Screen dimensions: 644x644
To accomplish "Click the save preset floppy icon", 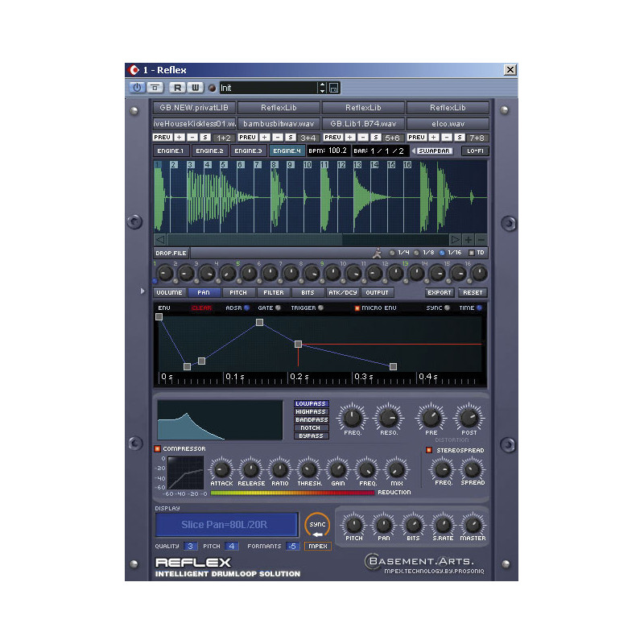I will pos(334,88).
